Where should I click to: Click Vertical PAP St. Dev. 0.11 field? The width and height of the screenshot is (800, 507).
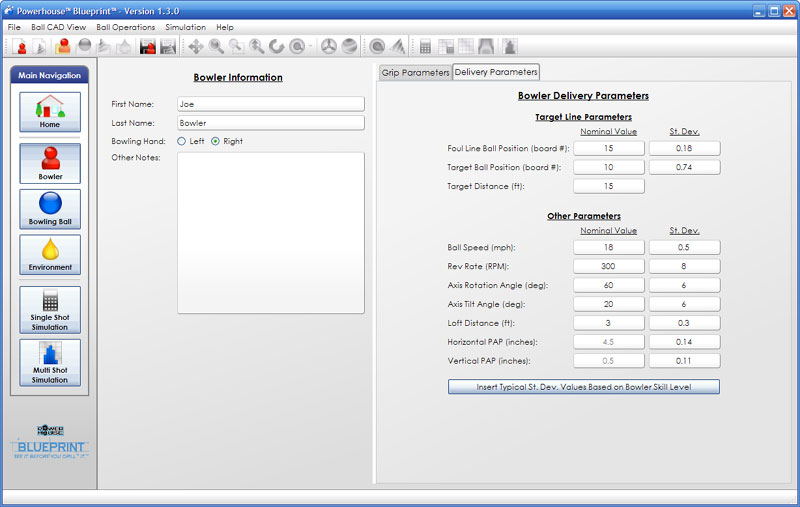[685, 361]
